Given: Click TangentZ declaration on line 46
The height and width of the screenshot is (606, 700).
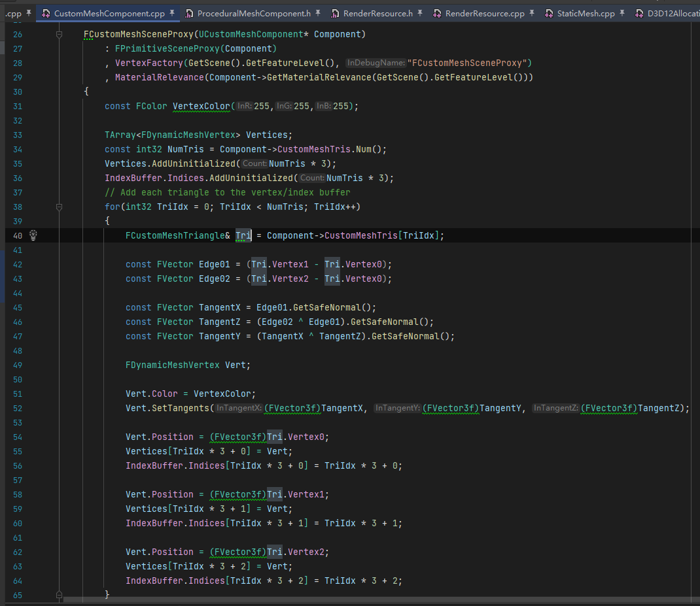Looking at the screenshot, I should click(220, 322).
